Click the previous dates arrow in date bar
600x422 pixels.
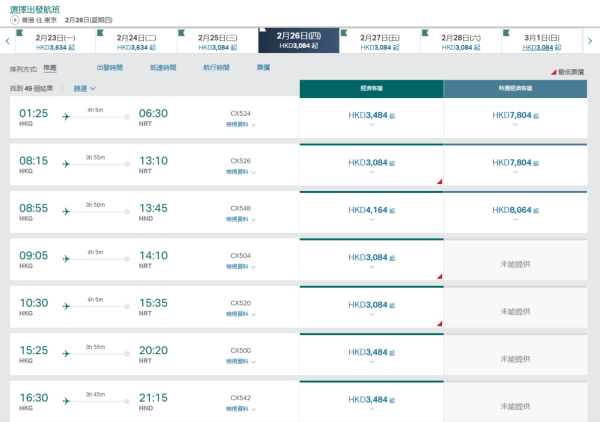coord(8,41)
